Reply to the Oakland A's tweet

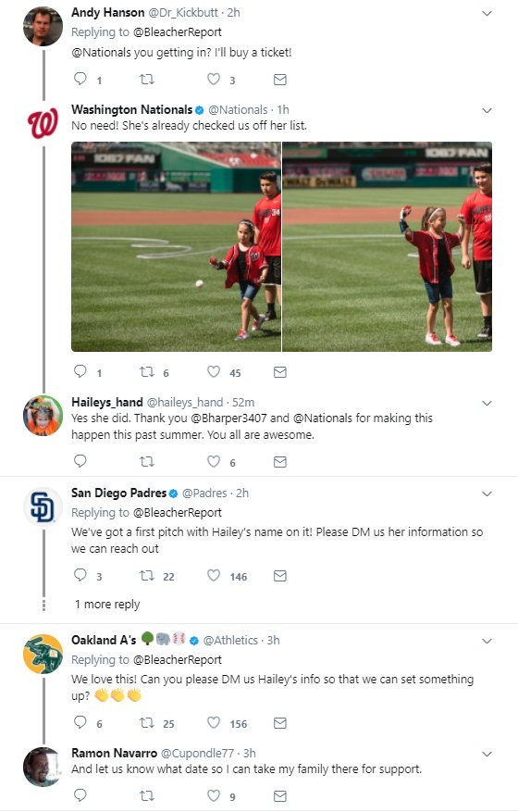(x=80, y=722)
